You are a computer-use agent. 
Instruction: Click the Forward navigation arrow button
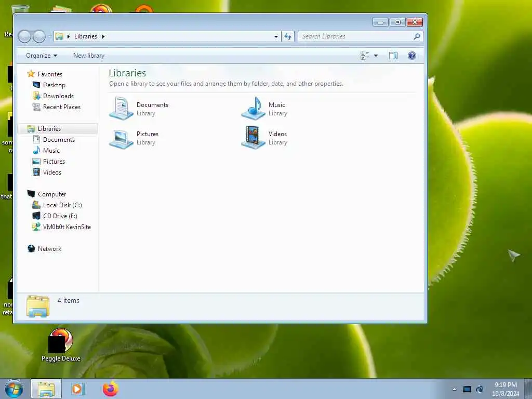point(39,36)
